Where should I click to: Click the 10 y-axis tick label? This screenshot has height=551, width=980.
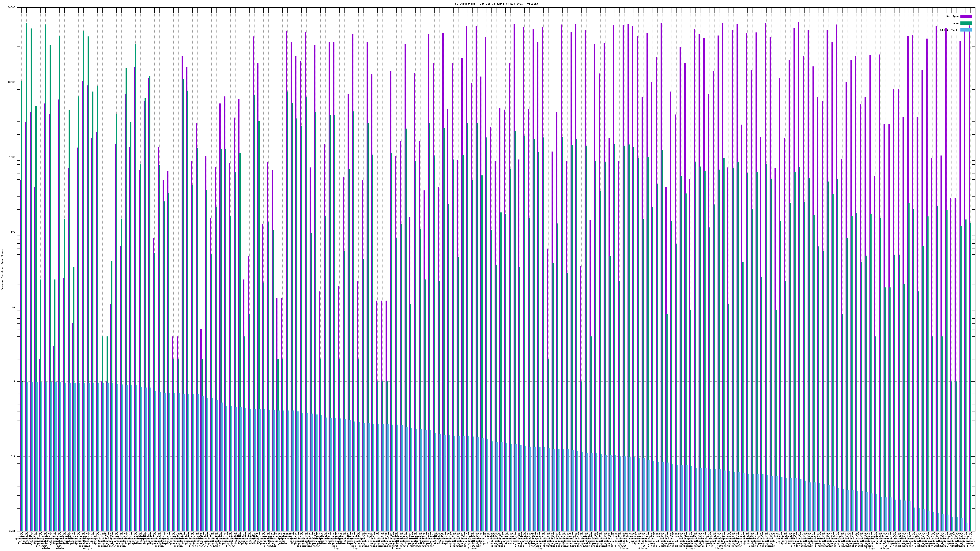click(x=14, y=307)
